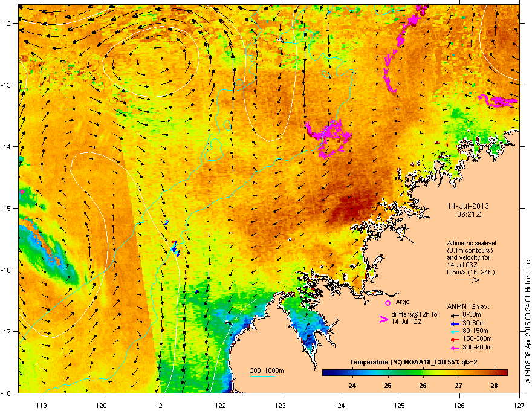Viewport: 532px width, 411px height.
Task: Click latitude axis label '-17'
Action: click(x=7, y=331)
